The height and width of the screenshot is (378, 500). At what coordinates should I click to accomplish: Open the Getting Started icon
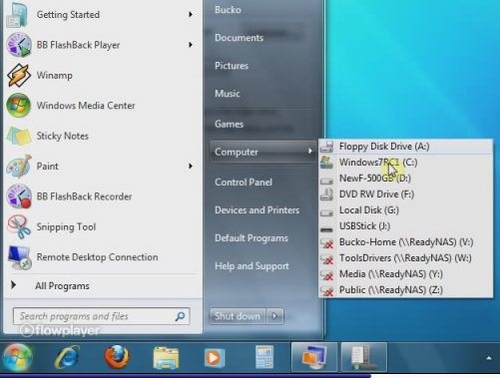(17, 15)
